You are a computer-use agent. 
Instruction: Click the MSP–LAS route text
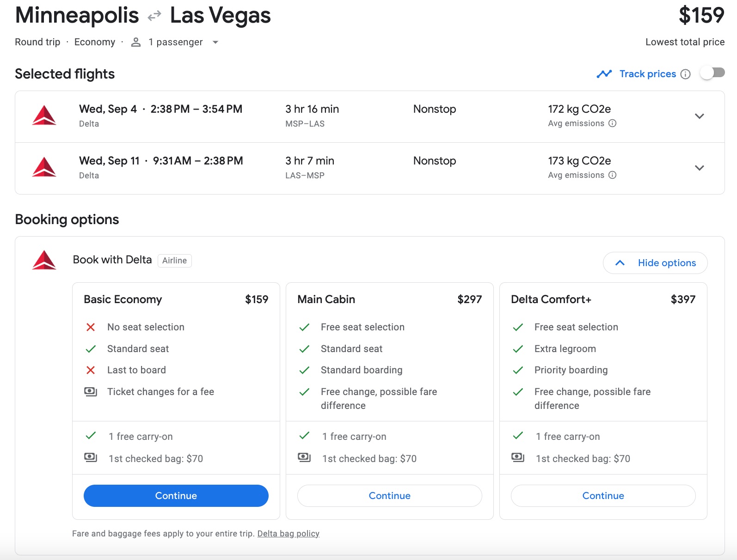[x=305, y=124]
